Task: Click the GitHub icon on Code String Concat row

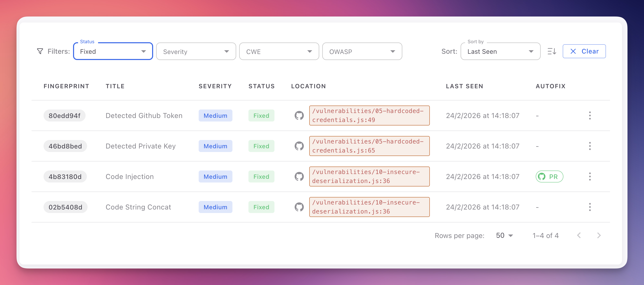Action: coord(299,207)
